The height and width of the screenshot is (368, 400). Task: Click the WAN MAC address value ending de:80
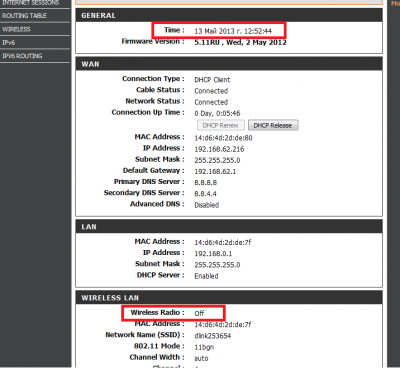coord(223,138)
